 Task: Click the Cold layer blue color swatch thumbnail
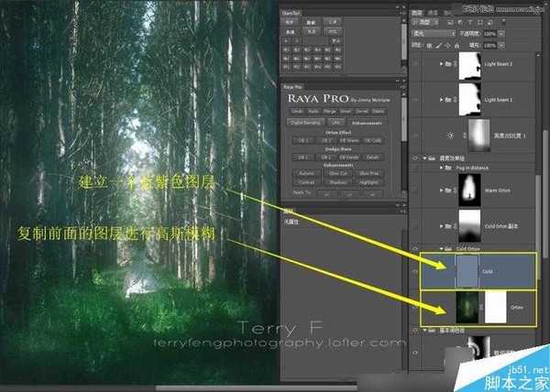467,271
